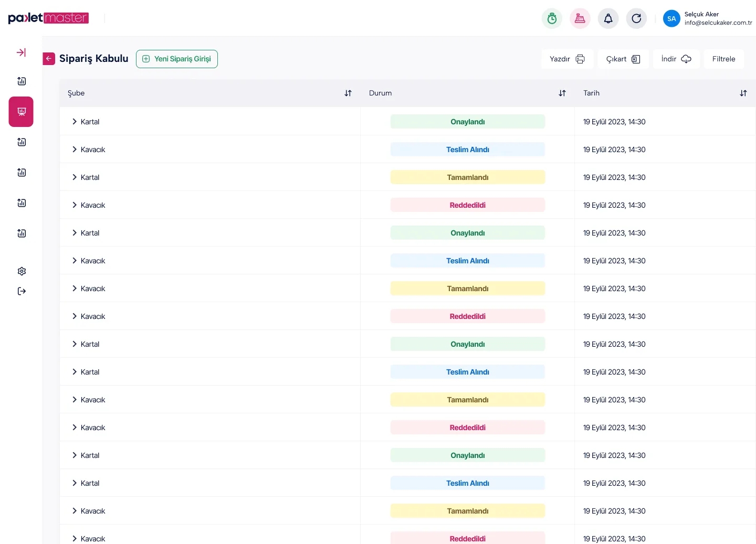Expand the Kartal row with Tamamlandı status
Image resolution: width=756 pixels, height=544 pixels.
pos(75,177)
